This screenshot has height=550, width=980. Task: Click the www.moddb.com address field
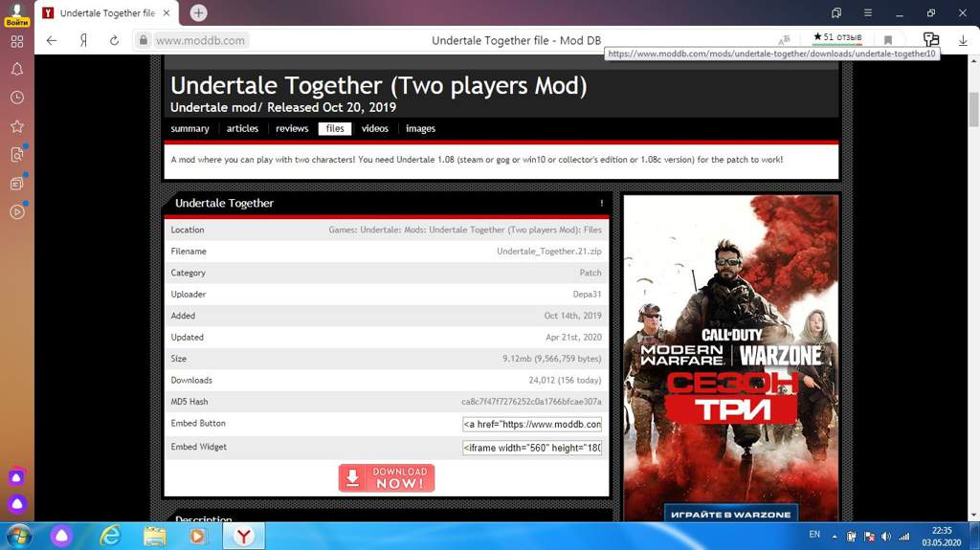[x=200, y=40]
